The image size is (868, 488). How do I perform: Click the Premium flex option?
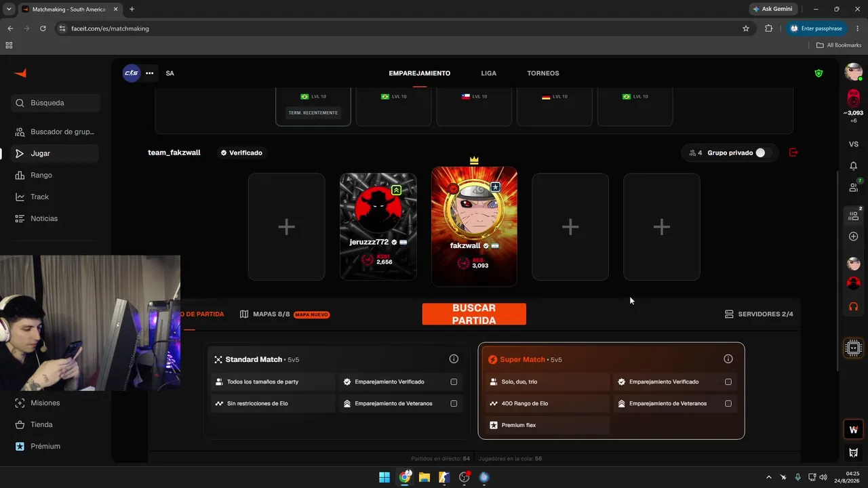pyautogui.click(x=547, y=425)
